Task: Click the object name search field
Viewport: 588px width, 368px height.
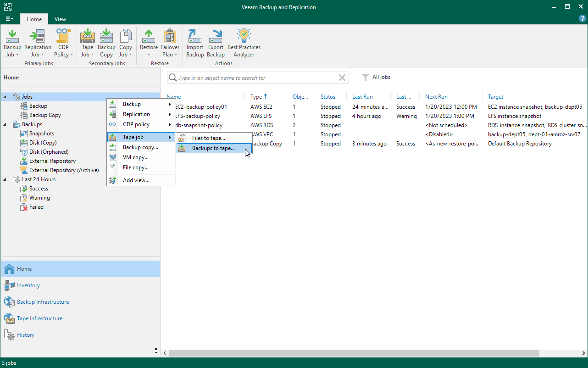Action: 257,78
